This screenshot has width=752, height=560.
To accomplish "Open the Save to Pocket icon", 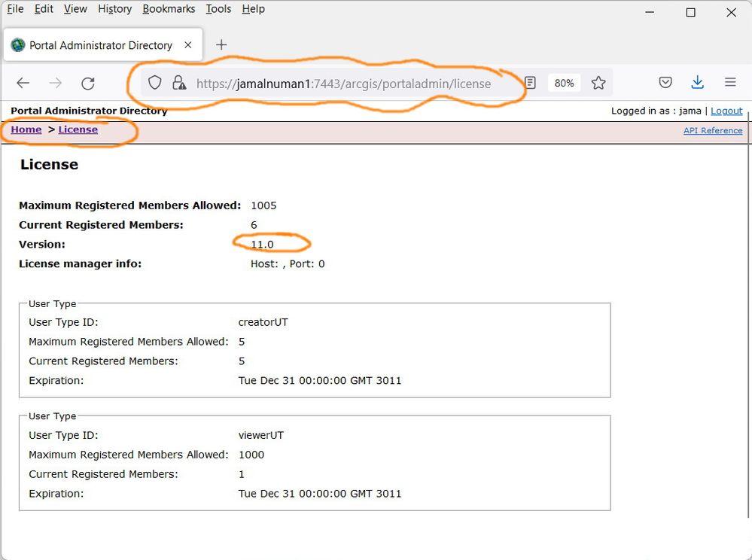I will coord(665,83).
